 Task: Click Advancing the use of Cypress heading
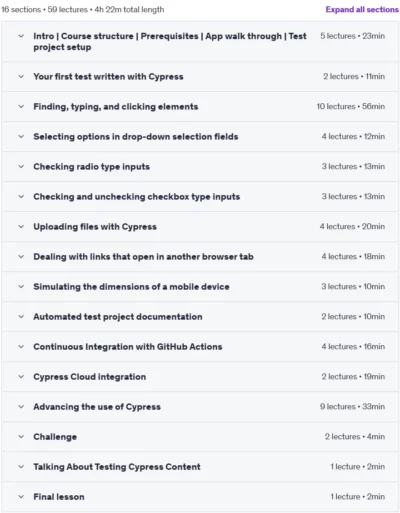pyautogui.click(x=97, y=407)
